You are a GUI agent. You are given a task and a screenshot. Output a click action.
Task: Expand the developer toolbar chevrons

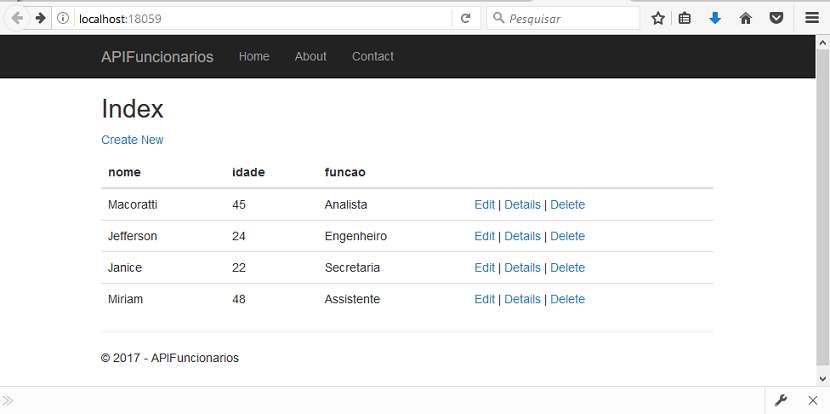coord(7,400)
